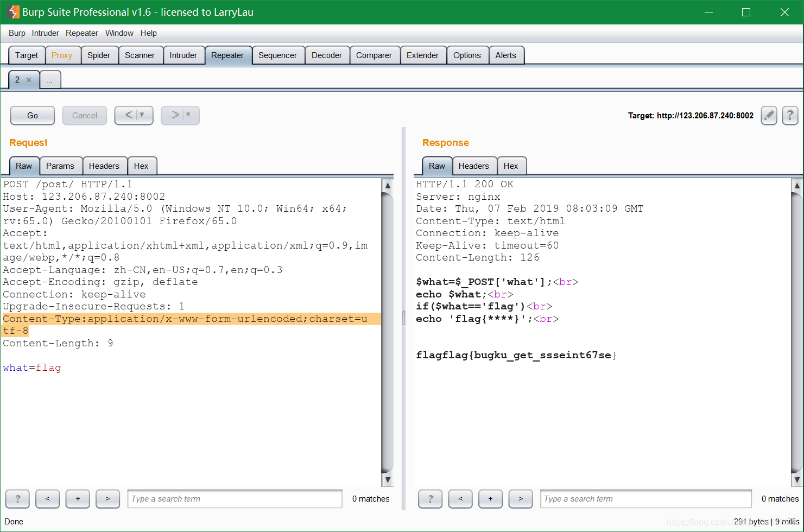The image size is (804, 532).
Task: Click the Go button to send request
Action: click(33, 116)
